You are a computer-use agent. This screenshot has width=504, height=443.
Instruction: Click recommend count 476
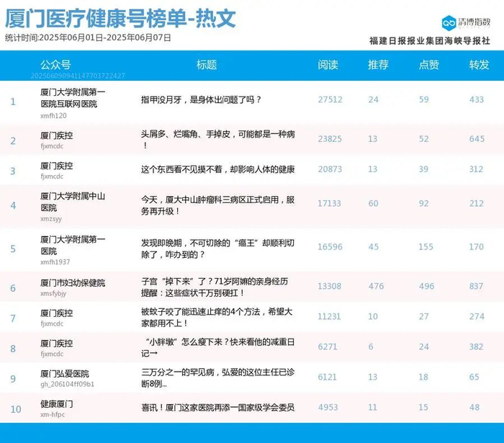[x=376, y=286]
